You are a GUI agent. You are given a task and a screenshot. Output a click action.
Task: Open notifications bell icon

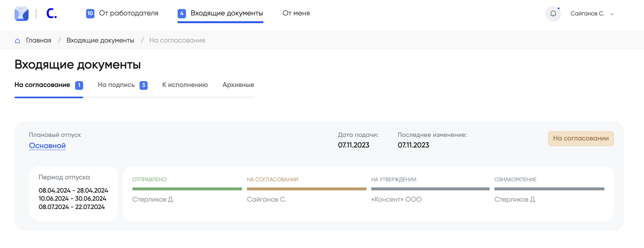tap(553, 14)
